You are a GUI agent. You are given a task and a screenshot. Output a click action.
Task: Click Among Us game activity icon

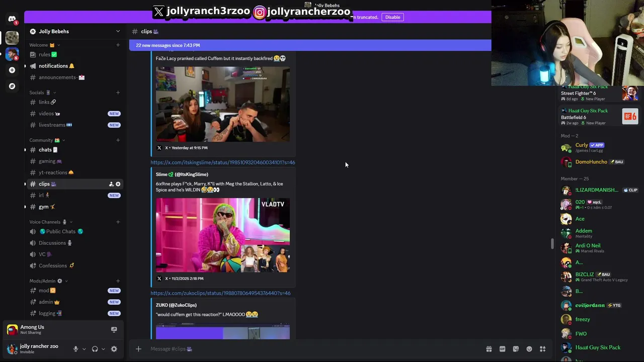coord(12,330)
